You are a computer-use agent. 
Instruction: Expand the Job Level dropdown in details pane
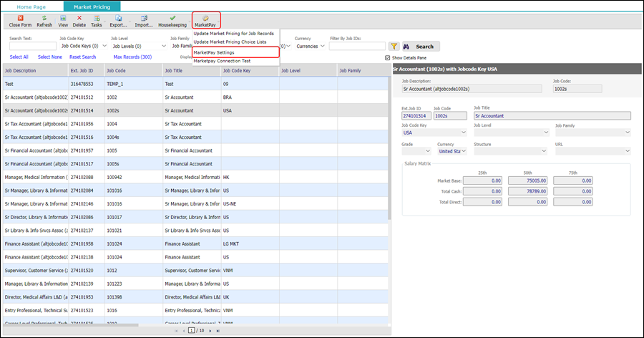[x=546, y=132]
